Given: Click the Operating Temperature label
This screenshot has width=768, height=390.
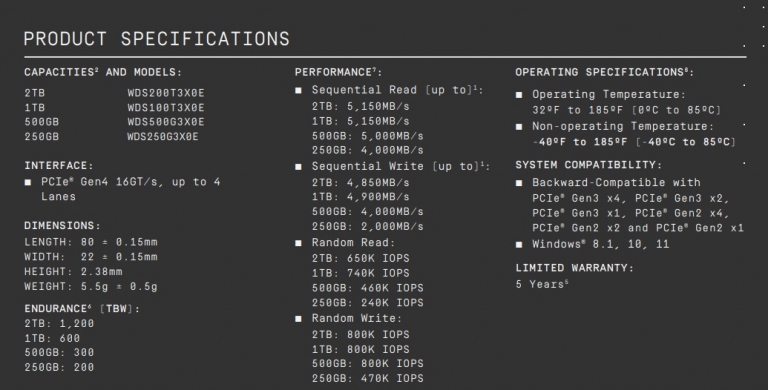Looking at the screenshot, I should pos(609,94).
